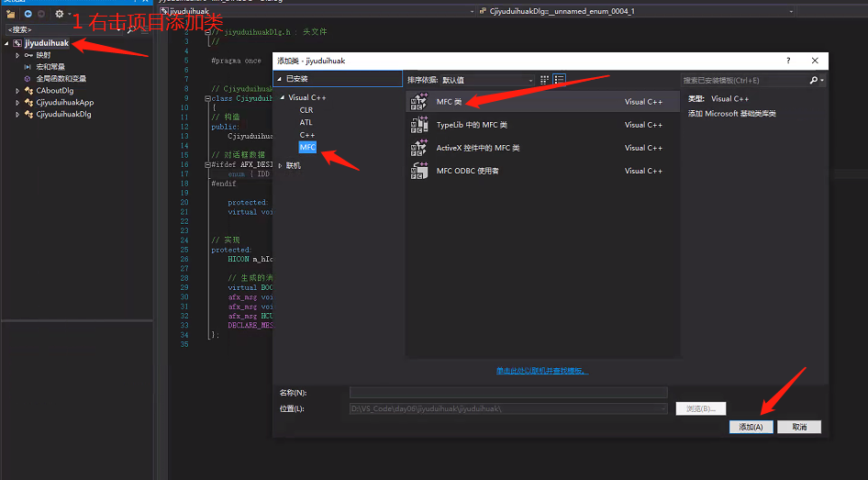
Task: Expand the CAboutDlg class node
Action: click(17, 90)
